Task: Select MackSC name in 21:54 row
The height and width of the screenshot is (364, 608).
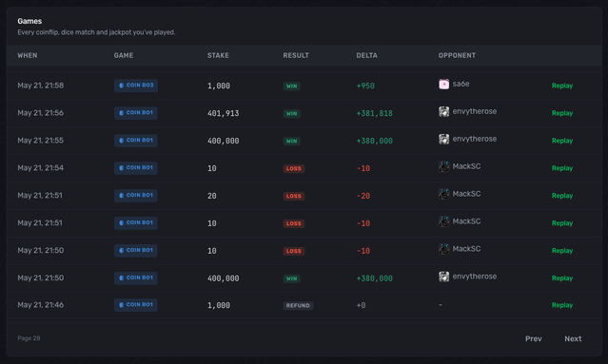Action: (466, 166)
